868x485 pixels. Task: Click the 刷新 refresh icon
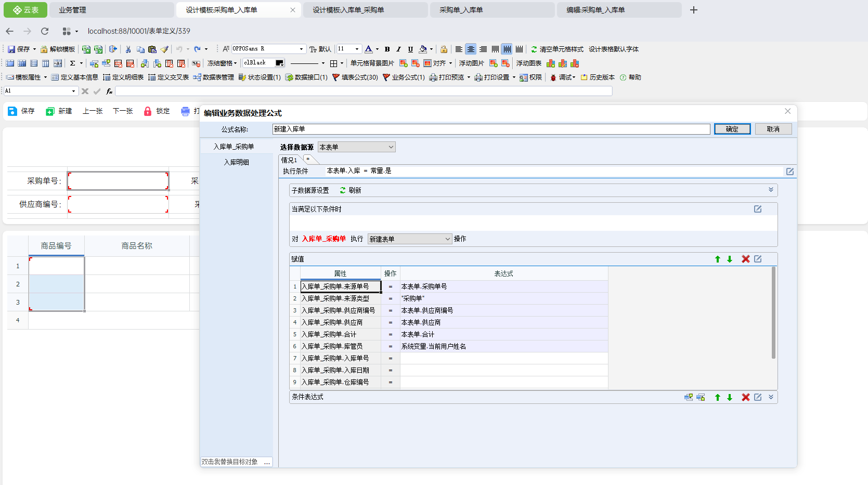[343, 190]
